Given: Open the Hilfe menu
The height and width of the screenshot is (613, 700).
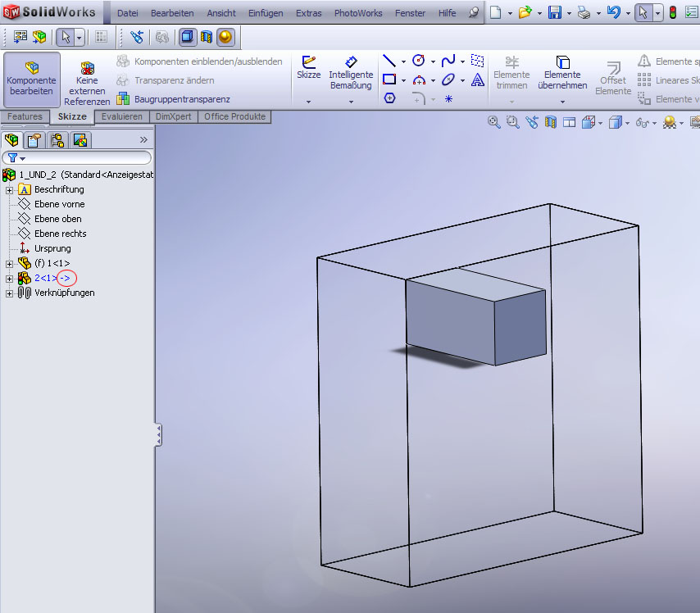Looking at the screenshot, I should tap(447, 13).
